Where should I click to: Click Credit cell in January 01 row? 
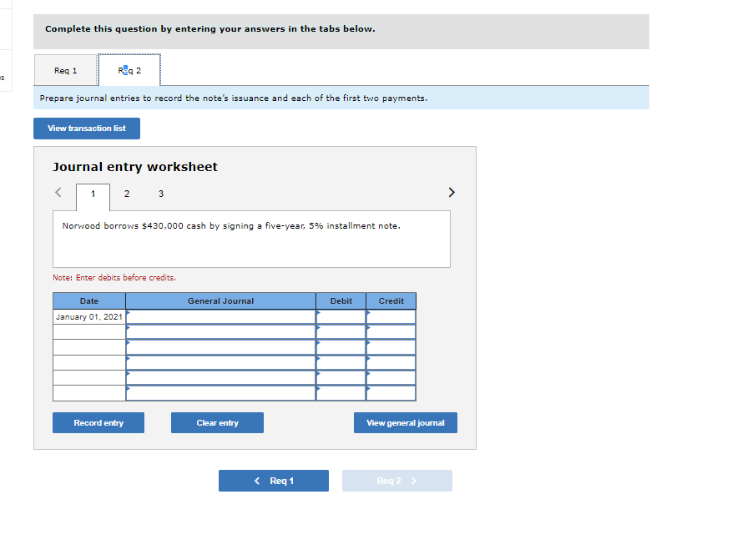pyautogui.click(x=391, y=316)
